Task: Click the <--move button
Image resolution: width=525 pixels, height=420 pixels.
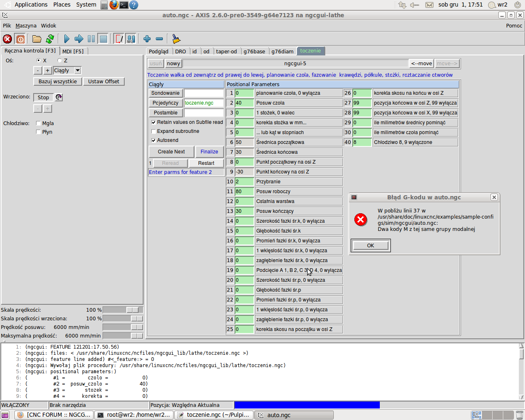Action: (x=422, y=64)
